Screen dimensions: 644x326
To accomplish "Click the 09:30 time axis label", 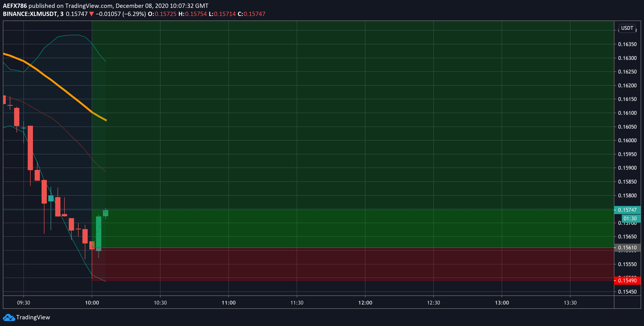I will pyautogui.click(x=23, y=303).
